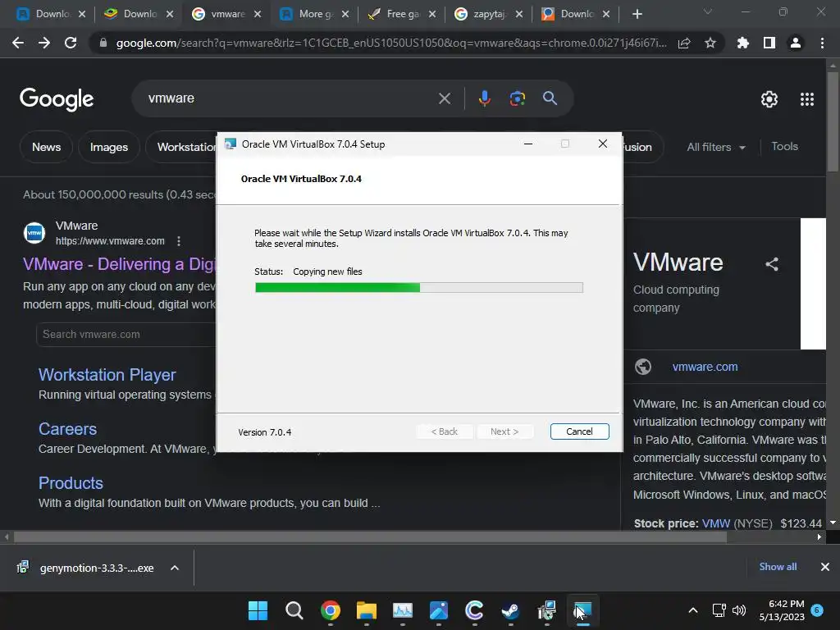Click the vmware.com knowledge panel link
This screenshot has height=630, width=840.
705,367
